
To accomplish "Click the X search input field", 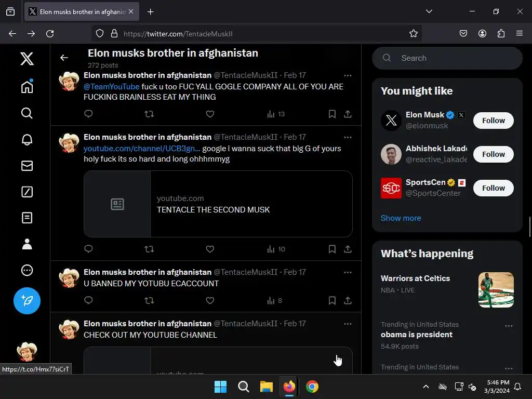I will (447, 58).
